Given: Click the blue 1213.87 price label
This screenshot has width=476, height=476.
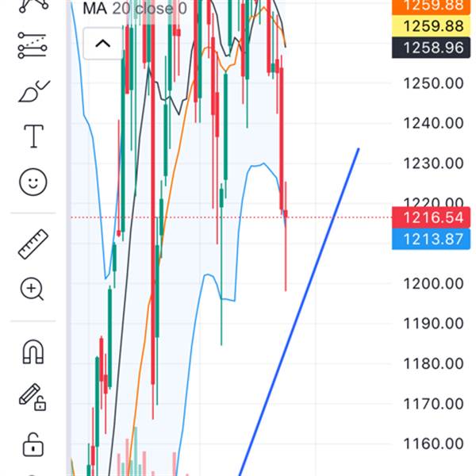Looking at the screenshot, I should coord(431,240).
